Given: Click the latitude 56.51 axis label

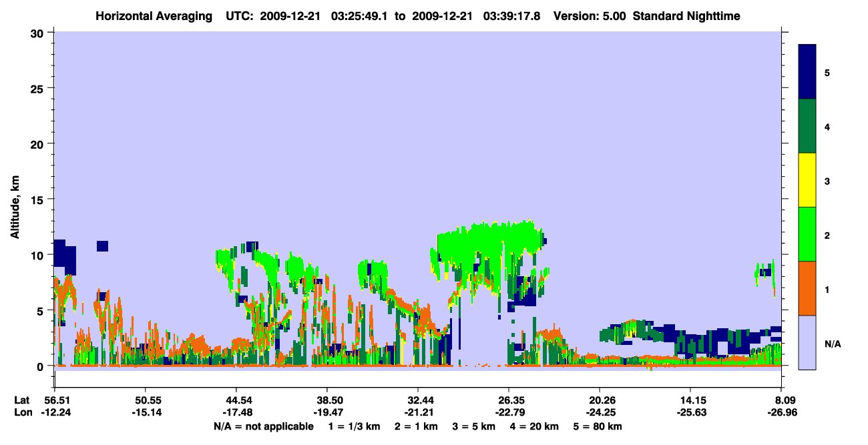Looking at the screenshot, I should (x=54, y=400).
